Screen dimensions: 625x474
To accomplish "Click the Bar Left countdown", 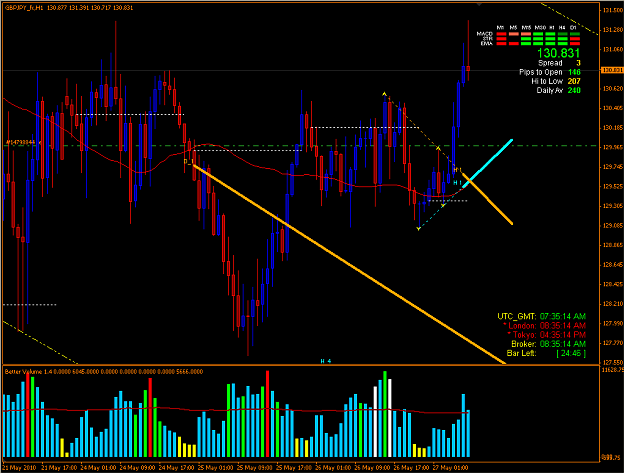I will click(546, 353).
